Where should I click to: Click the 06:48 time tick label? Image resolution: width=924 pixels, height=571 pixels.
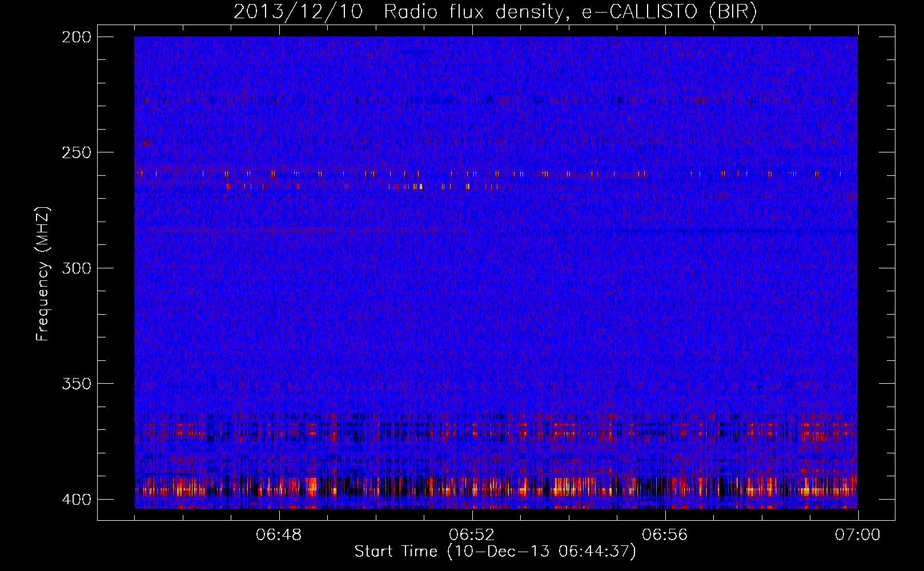click(x=279, y=535)
